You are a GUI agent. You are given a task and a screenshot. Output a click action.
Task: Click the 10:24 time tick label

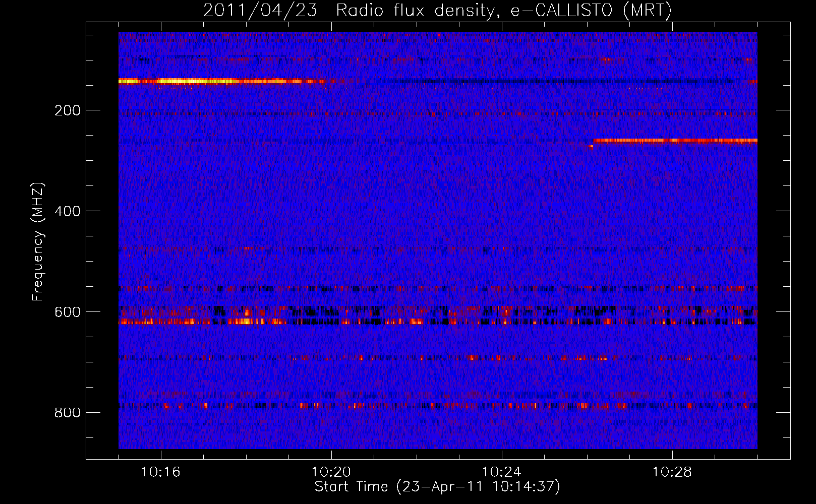coord(502,472)
